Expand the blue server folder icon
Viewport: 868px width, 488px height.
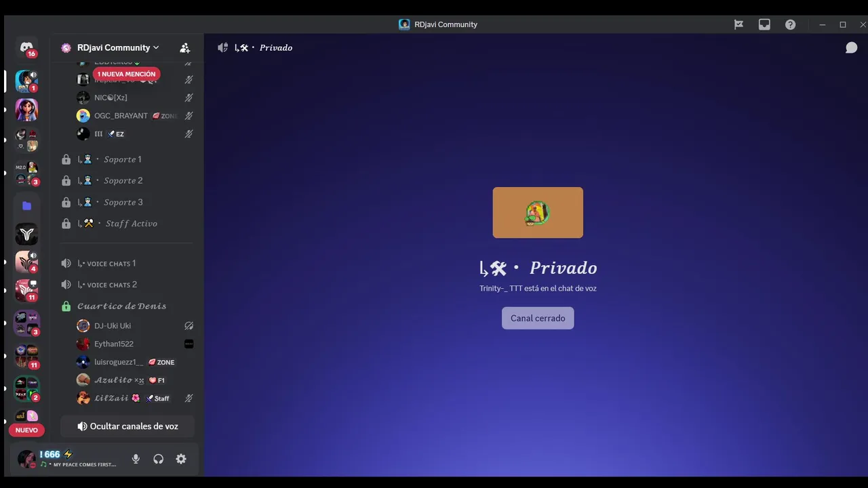(x=26, y=205)
